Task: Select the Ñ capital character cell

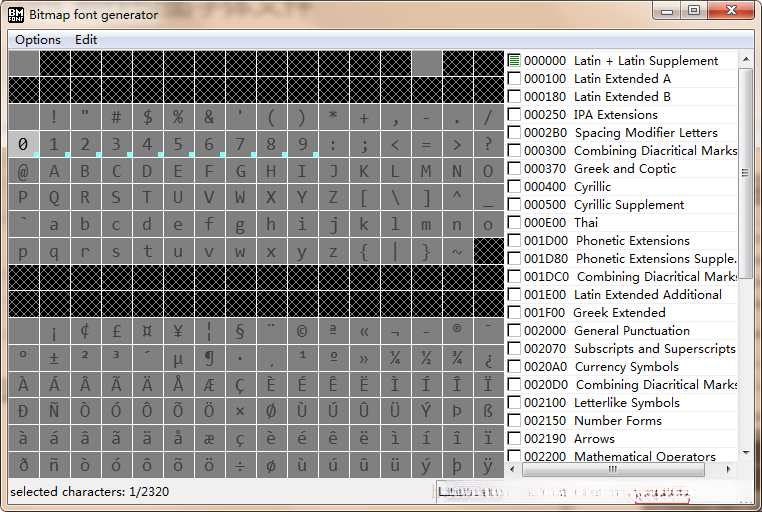Action: point(54,411)
